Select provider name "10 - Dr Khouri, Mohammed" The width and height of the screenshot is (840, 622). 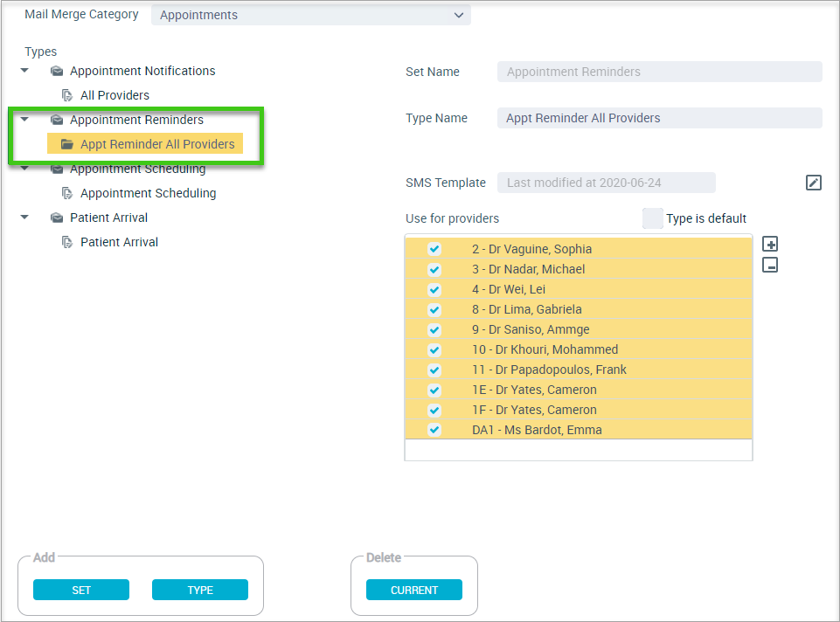tap(545, 349)
